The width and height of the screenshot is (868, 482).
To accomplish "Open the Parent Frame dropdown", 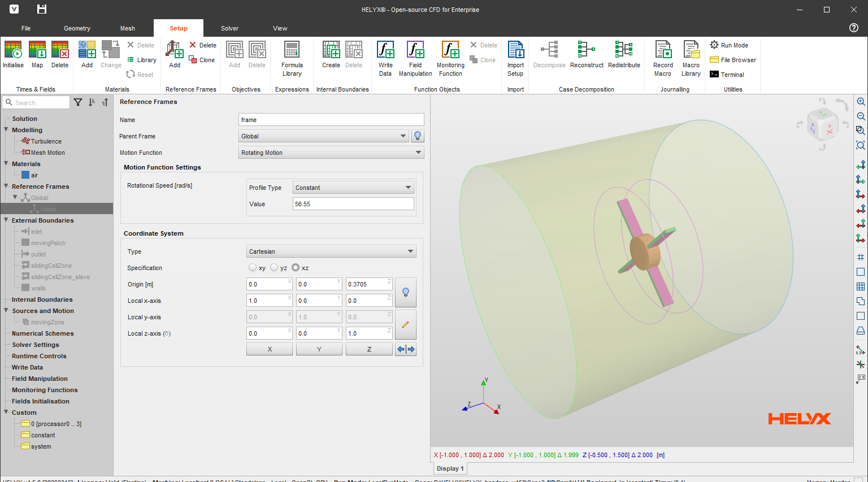I will pos(324,136).
